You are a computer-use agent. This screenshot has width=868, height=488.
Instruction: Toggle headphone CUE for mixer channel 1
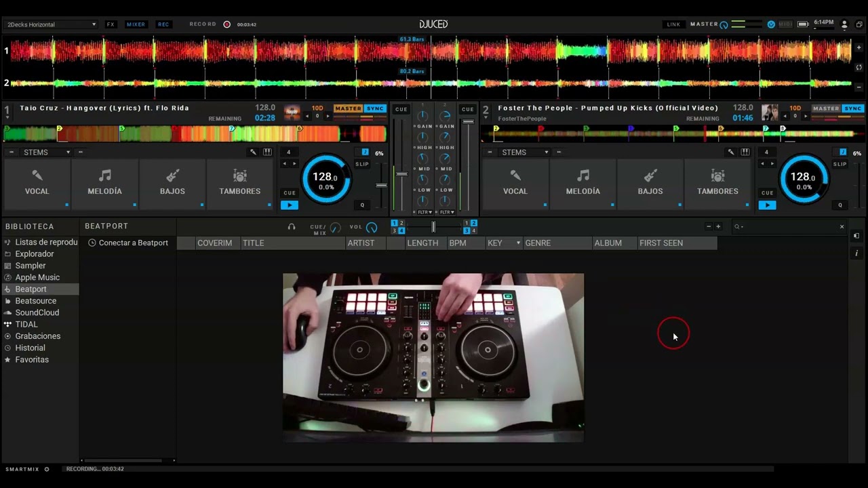[401, 109]
